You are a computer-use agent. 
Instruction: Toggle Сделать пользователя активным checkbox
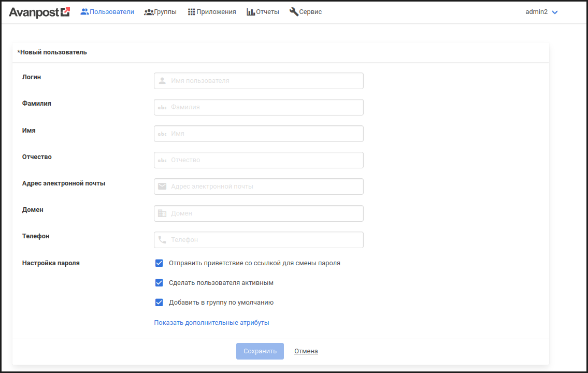coord(159,283)
